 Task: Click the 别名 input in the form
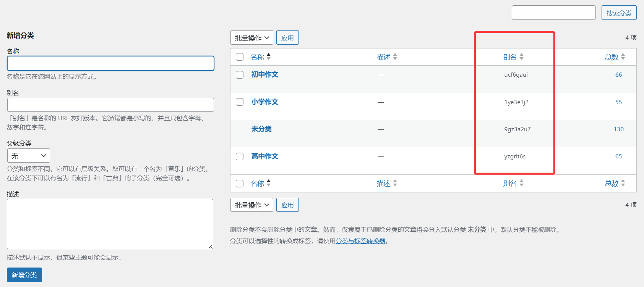point(110,105)
